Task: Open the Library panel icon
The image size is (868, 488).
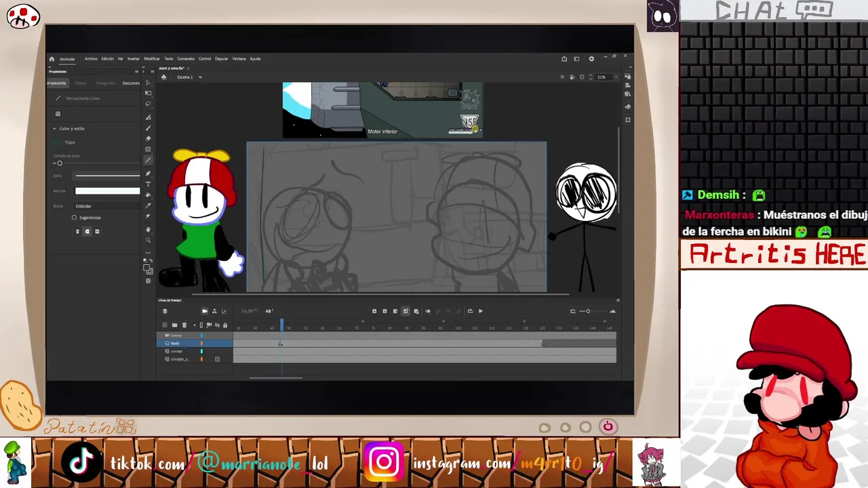Action: [628, 95]
